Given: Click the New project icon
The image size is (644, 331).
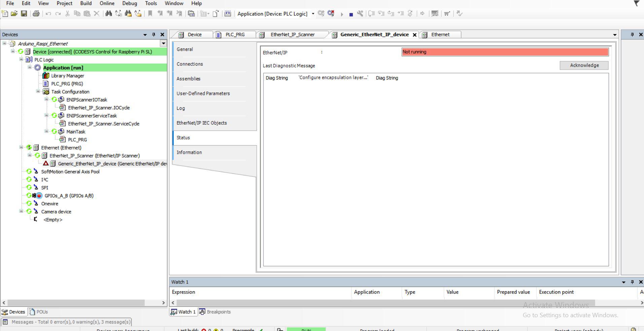Looking at the screenshot, I should (x=5, y=13).
